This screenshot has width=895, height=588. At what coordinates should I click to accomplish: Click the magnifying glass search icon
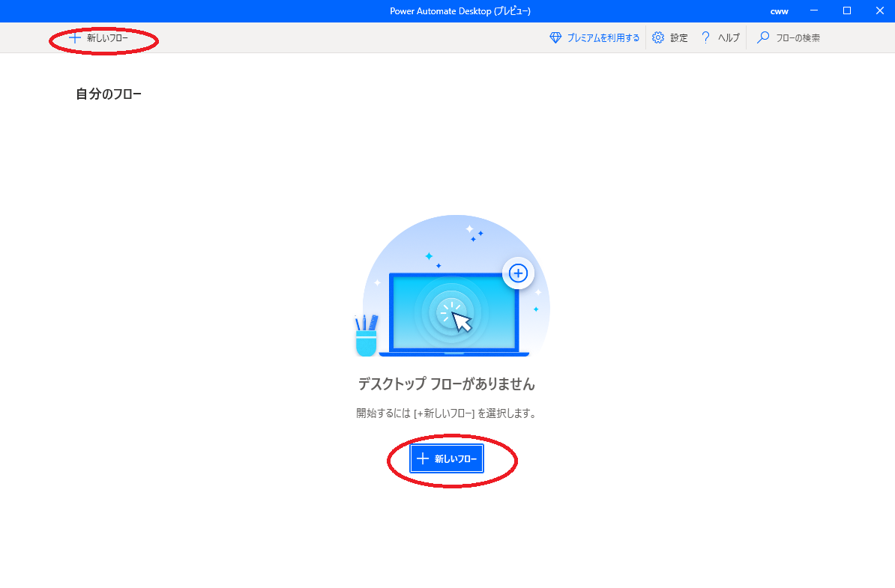763,37
